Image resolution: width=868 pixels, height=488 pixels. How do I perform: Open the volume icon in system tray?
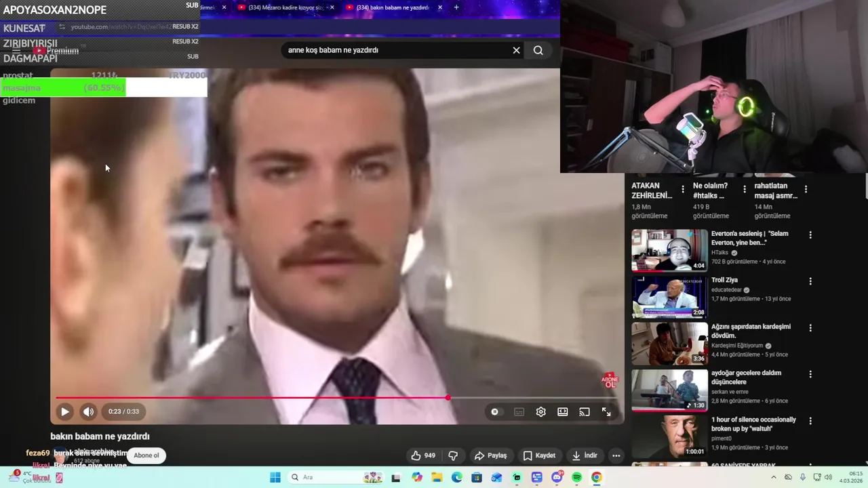coord(828,477)
